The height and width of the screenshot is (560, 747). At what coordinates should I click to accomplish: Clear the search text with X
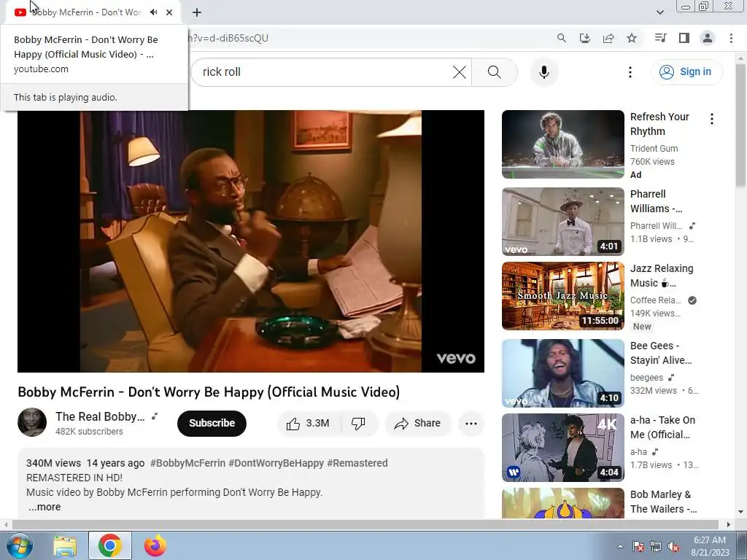click(460, 72)
